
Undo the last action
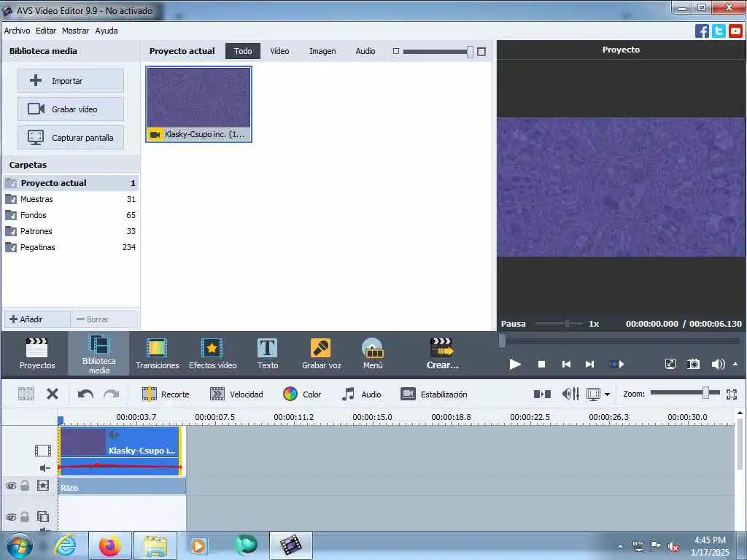[x=85, y=394]
